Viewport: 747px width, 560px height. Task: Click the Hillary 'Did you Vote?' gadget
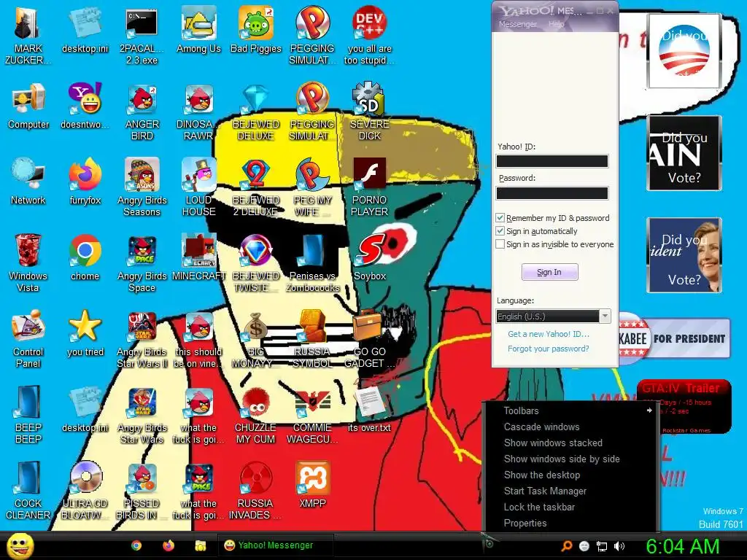click(x=684, y=255)
